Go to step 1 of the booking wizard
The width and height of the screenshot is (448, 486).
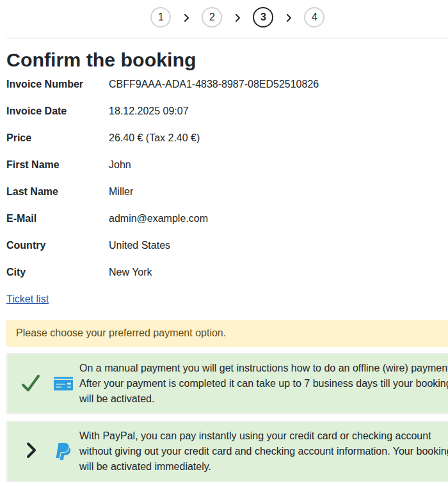161,17
